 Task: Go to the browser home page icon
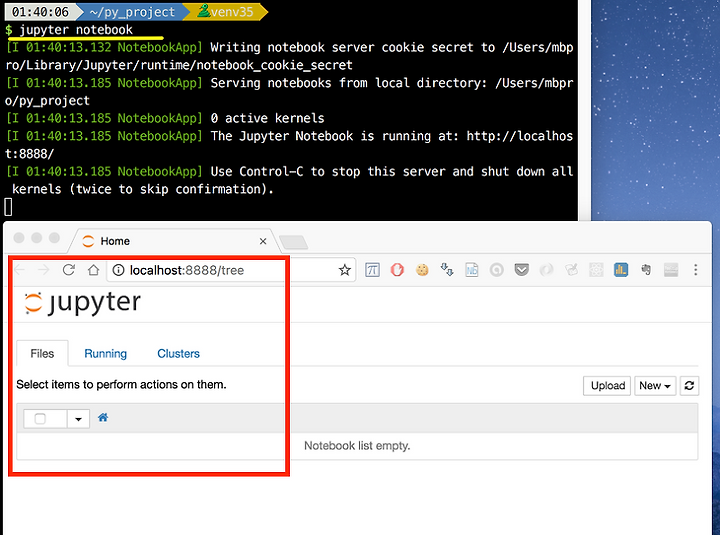coord(94,270)
